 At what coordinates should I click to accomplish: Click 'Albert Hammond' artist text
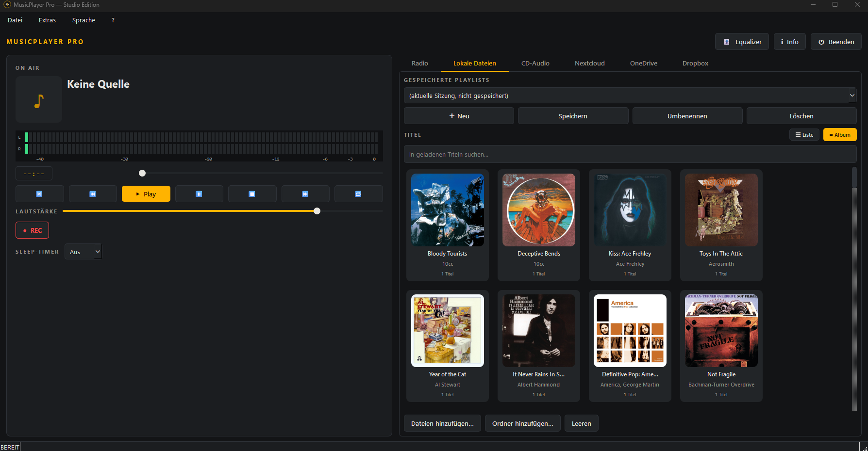point(539,385)
